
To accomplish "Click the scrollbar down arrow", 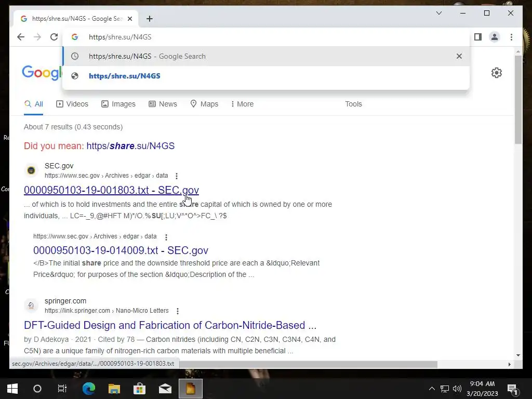I will [x=518, y=355].
